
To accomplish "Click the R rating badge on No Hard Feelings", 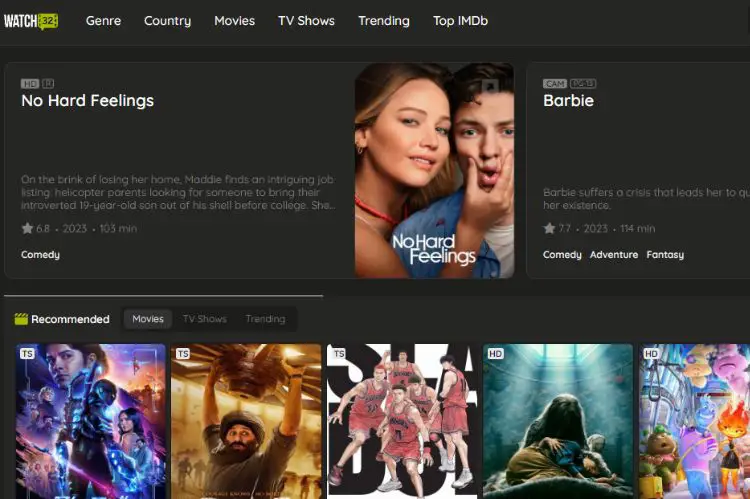I will [48, 84].
